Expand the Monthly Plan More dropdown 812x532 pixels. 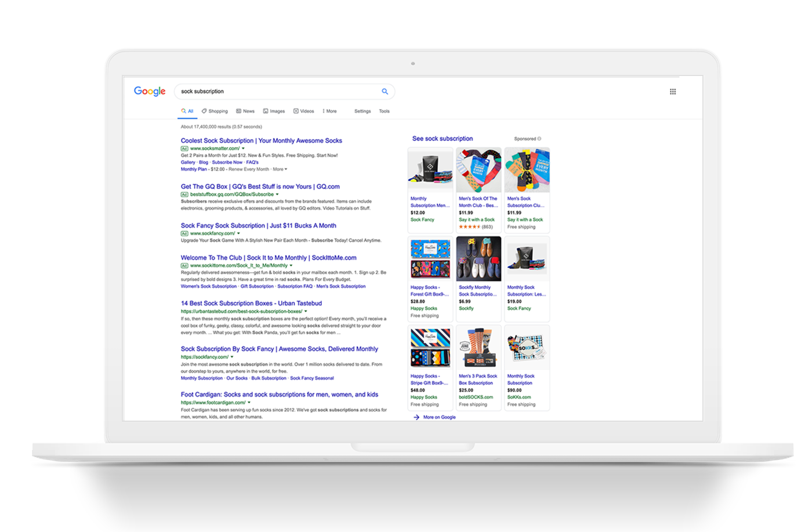(x=280, y=169)
